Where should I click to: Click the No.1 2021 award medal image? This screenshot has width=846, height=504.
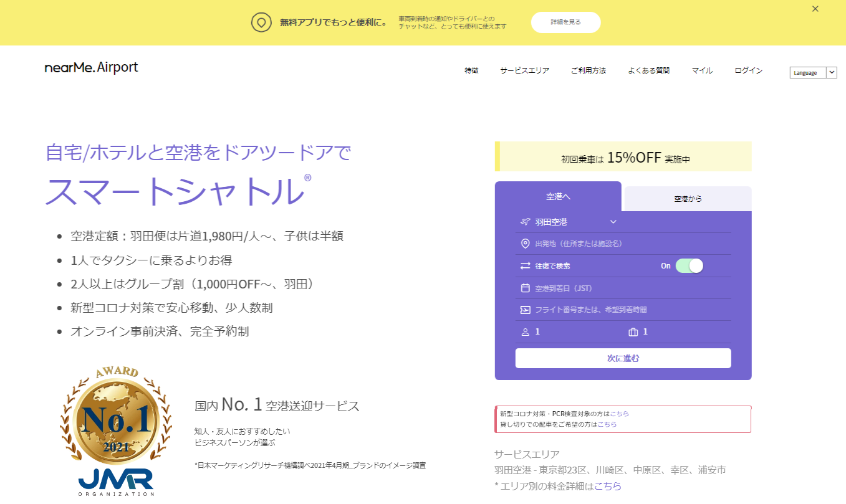[116, 415]
